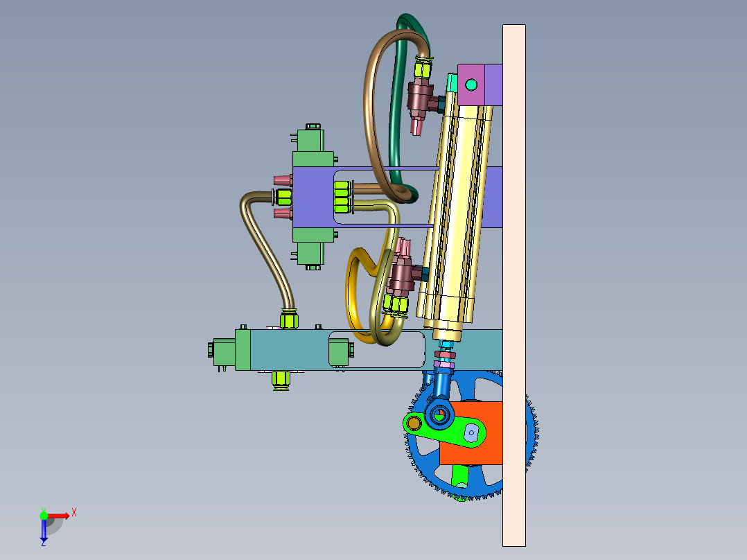This screenshot has width=747, height=560.
Task: Select the upper pink silencer on purple valve
Action: pyautogui.click(x=283, y=181)
